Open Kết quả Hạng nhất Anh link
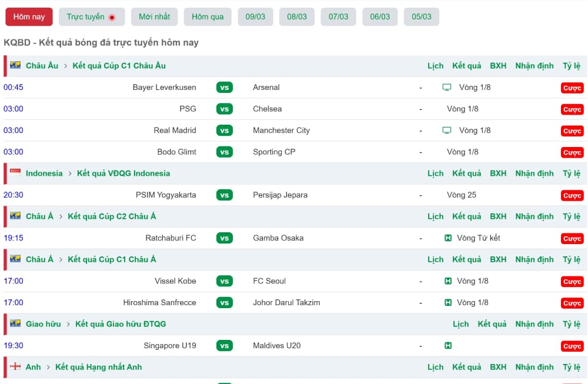Viewport: 588px width, 384px height. click(99, 367)
